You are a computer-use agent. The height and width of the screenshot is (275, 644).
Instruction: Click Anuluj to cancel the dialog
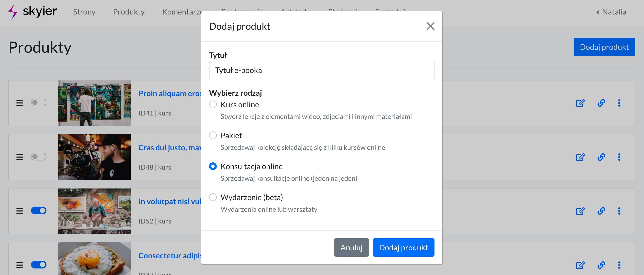351,247
